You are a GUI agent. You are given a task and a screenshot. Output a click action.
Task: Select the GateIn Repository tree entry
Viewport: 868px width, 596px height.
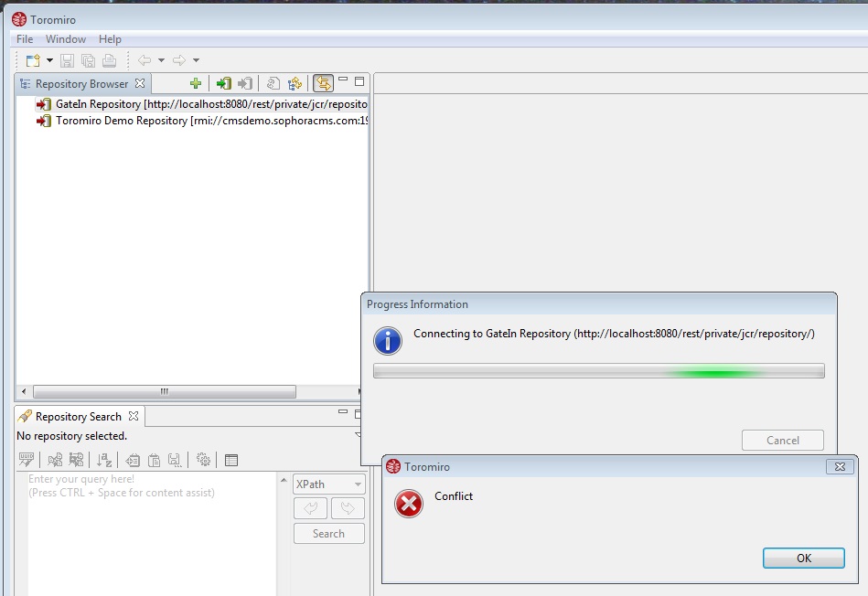[202, 104]
